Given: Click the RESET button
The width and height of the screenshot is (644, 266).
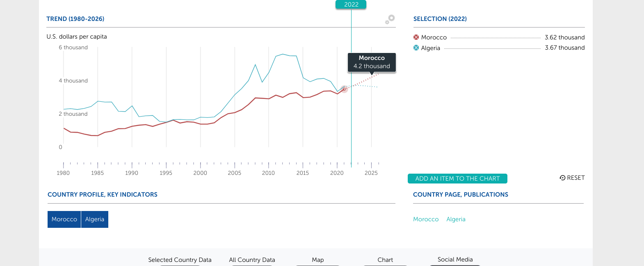Looking at the screenshot, I should (x=572, y=178).
